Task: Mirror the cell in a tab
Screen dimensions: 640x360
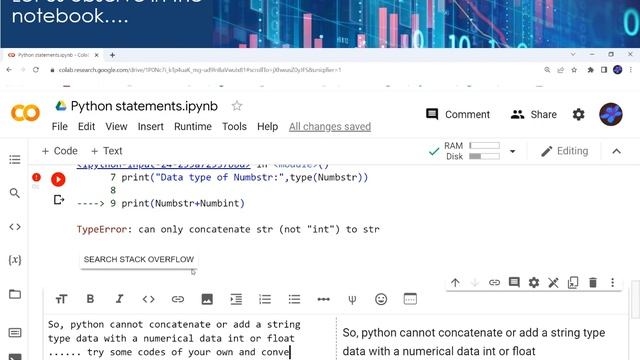Action: [x=573, y=282]
